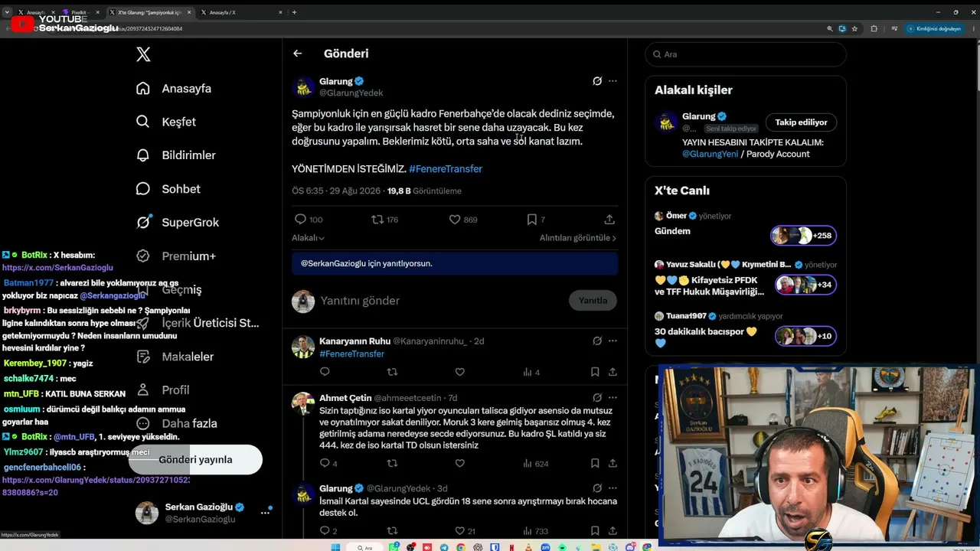Open @GlarungYeni linked account
980x551 pixels.
(x=710, y=154)
